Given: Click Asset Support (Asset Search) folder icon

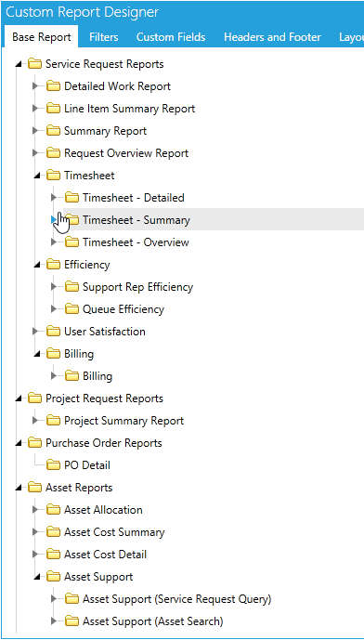Looking at the screenshot, I should [71, 621].
